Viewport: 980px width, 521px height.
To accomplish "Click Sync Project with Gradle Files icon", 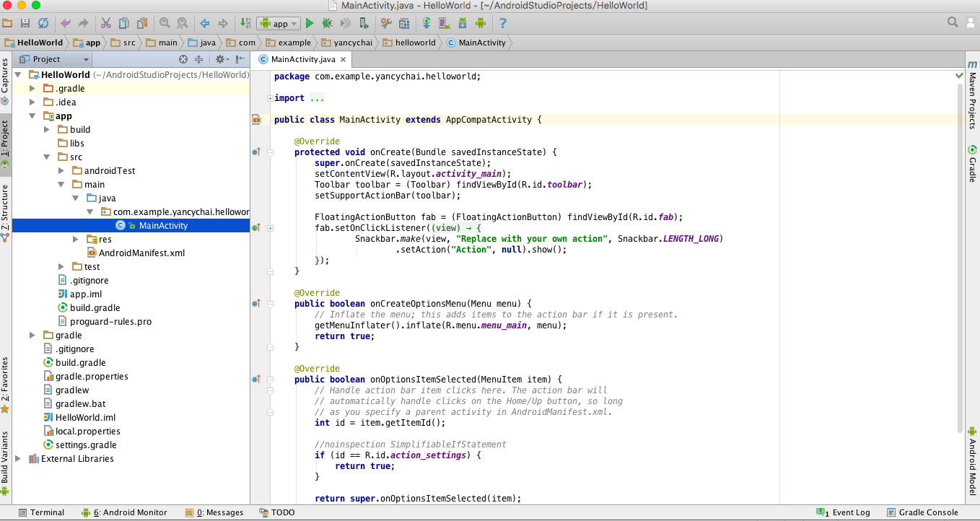I will 426,23.
